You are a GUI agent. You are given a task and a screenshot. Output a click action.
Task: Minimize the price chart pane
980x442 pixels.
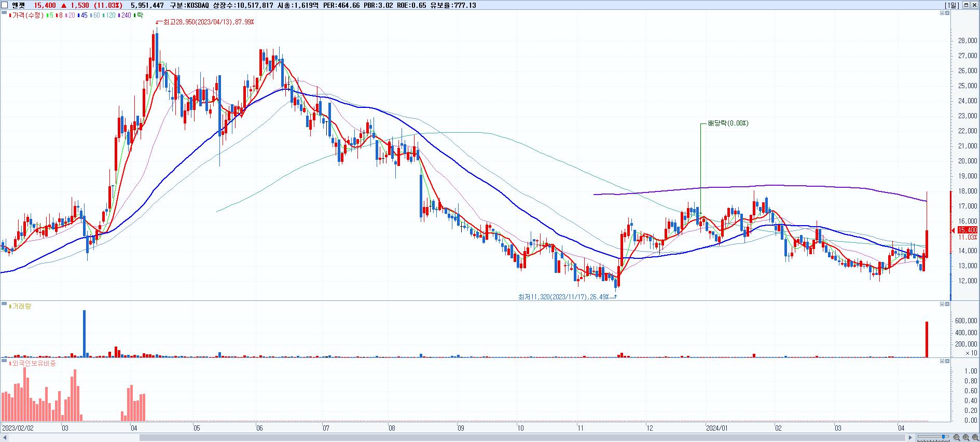tap(942, 13)
